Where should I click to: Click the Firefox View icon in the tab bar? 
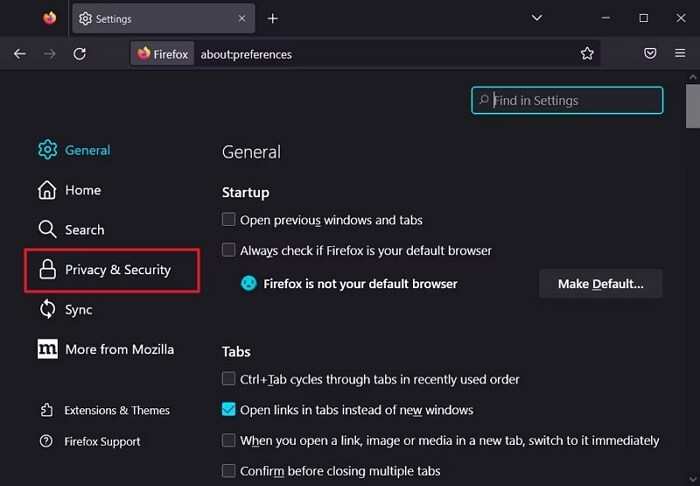pos(50,18)
